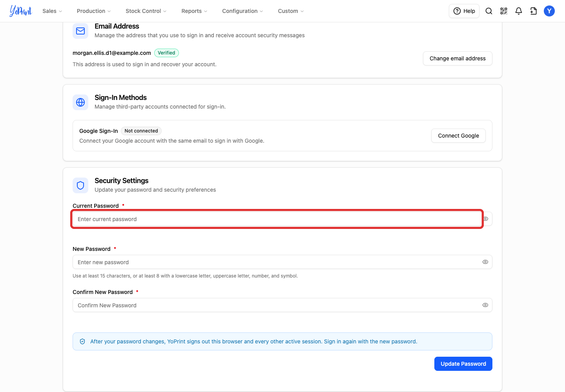Click the 'Use at least 15 characters' hint
The image size is (565, 392).
click(x=185, y=276)
